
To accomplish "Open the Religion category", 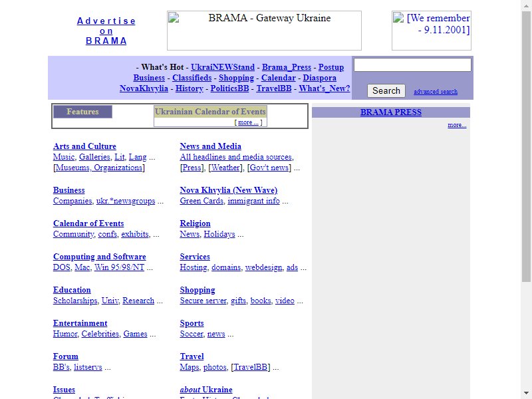I will coord(195,223).
